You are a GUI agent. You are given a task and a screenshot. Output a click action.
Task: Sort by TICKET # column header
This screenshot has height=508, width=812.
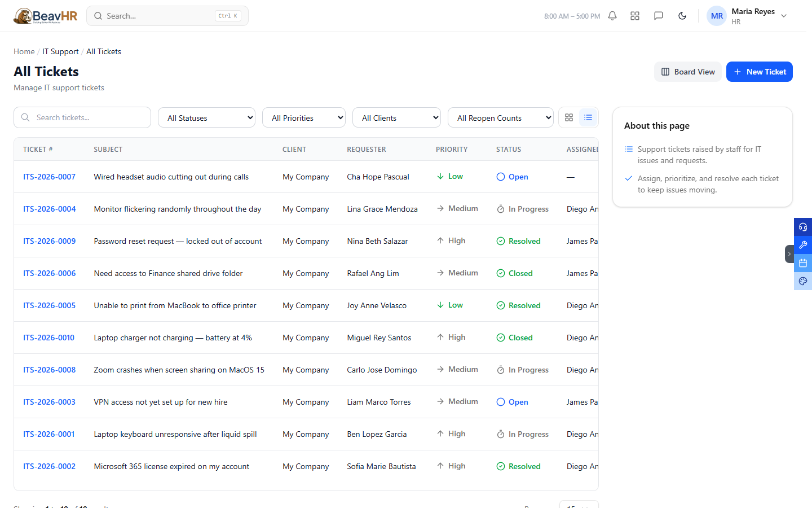pos(38,150)
